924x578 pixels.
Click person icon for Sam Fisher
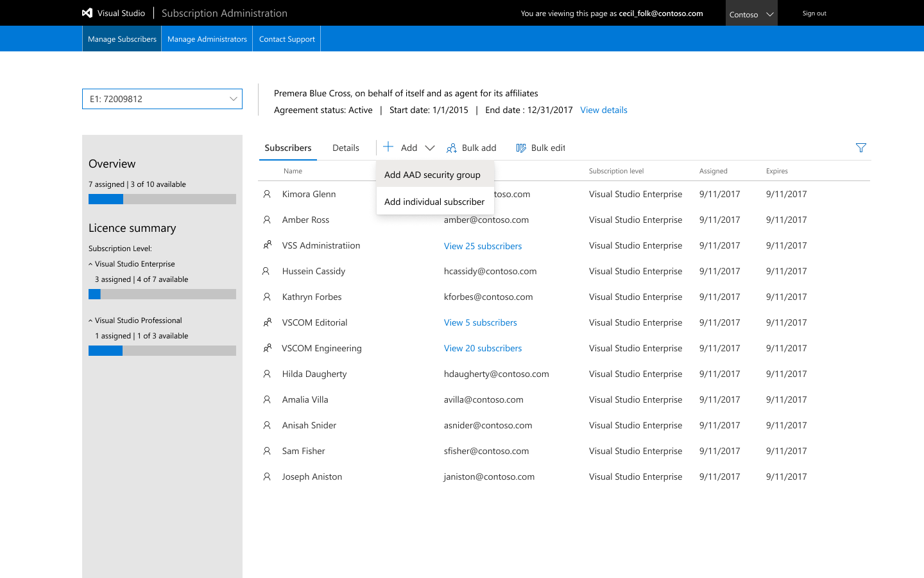(267, 451)
